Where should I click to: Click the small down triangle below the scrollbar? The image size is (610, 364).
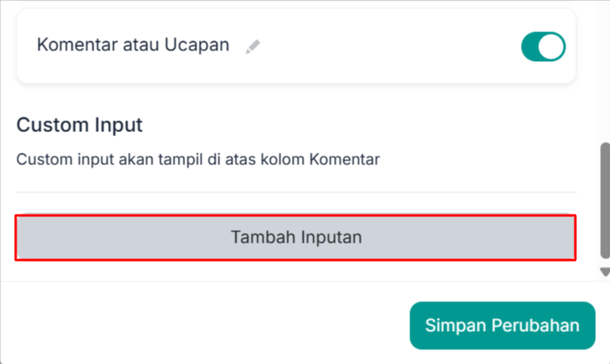(x=605, y=272)
